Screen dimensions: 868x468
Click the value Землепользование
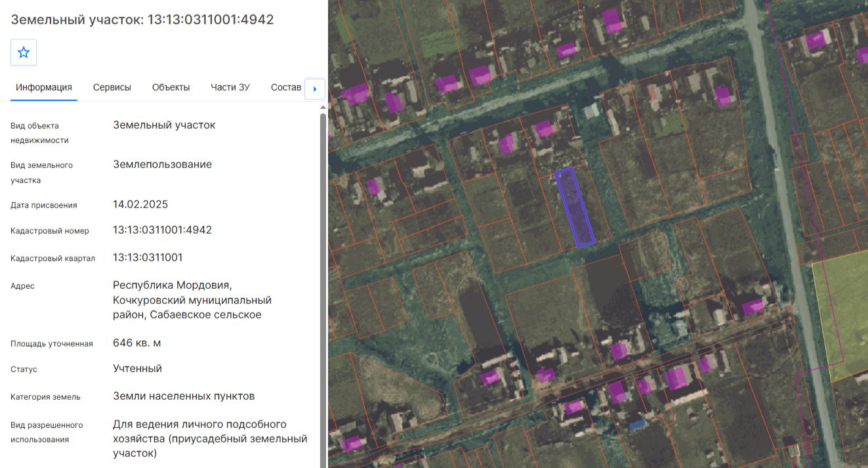162,164
